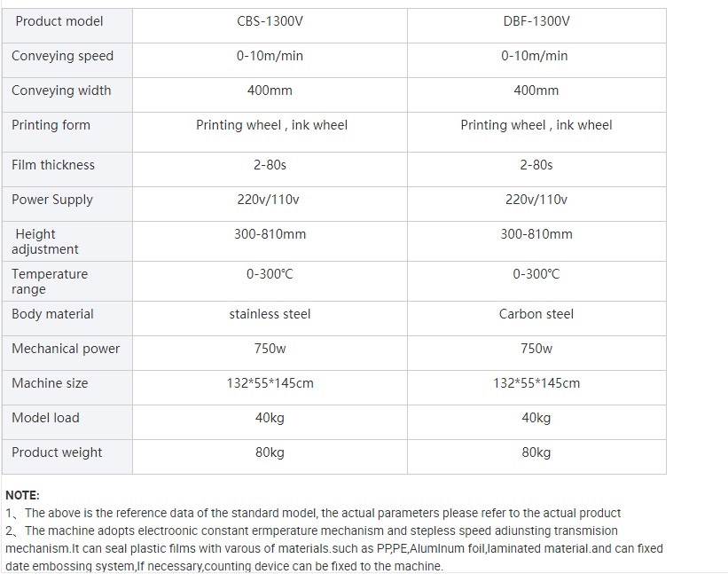Select the Model load label cell

pos(67,422)
